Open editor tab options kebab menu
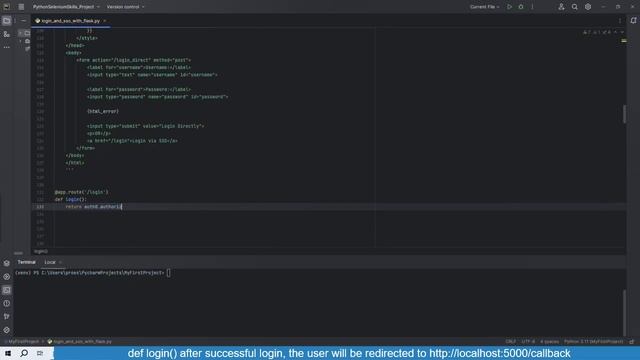Image resolution: width=640 pixels, height=360 pixels. pyautogui.click(x=620, y=20)
